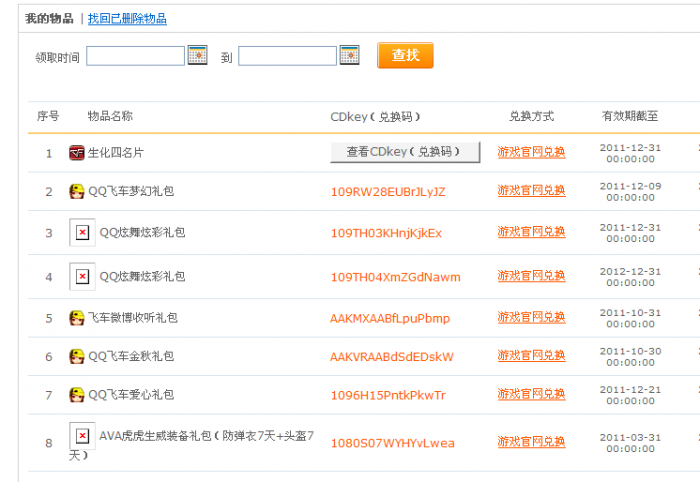Click the 飞车微博收听礼包 racer icon
The height and width of the screenshot is (482, 700).
pos(77,318)
